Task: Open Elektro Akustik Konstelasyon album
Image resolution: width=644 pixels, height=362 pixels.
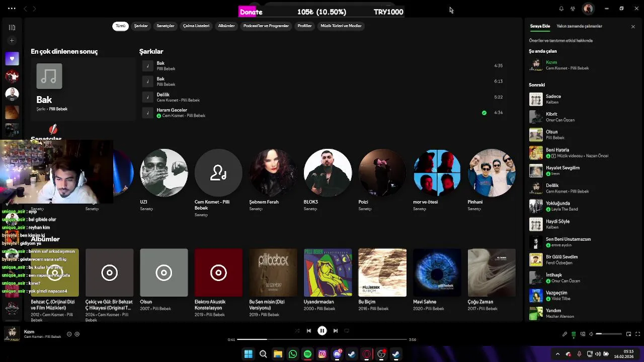Action: (218, 273)
